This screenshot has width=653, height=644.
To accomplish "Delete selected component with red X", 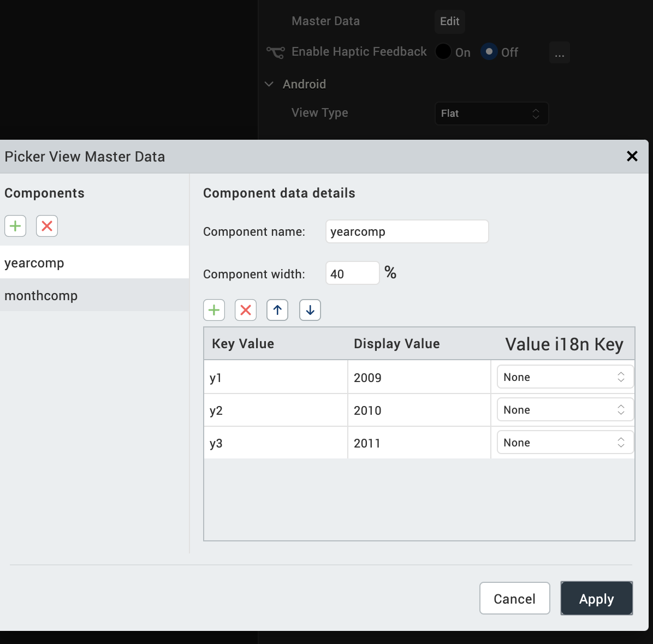I will click(47, 226).
